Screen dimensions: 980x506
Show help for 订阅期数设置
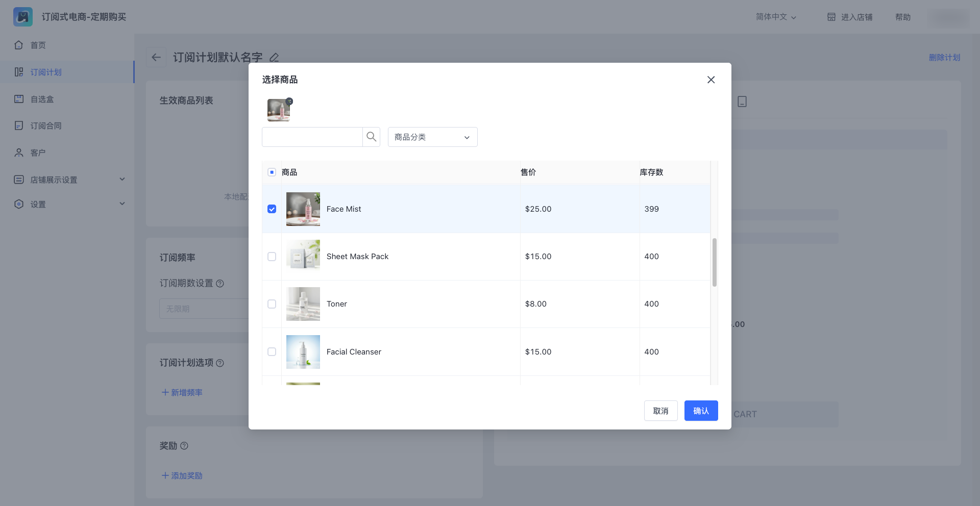[220, 284]
